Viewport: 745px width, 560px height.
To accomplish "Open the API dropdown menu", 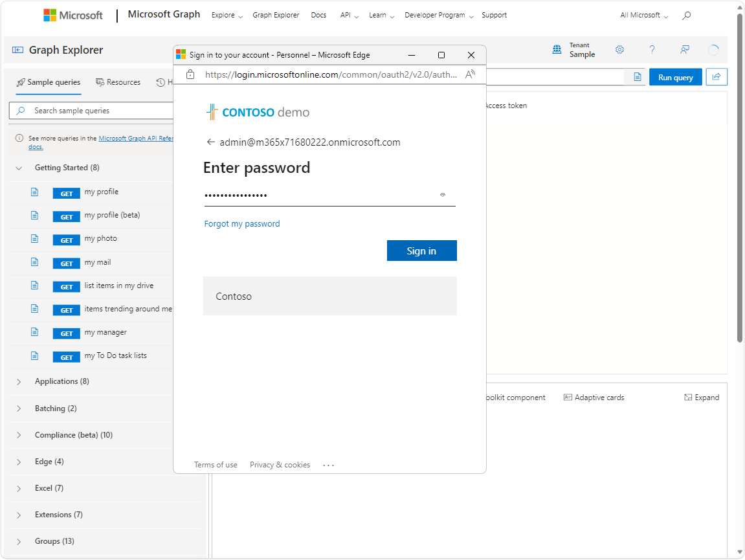I will (350, 15).
